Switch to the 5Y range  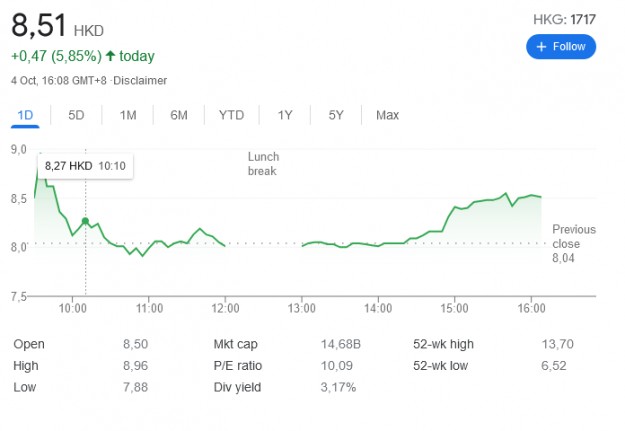(336, 115)
